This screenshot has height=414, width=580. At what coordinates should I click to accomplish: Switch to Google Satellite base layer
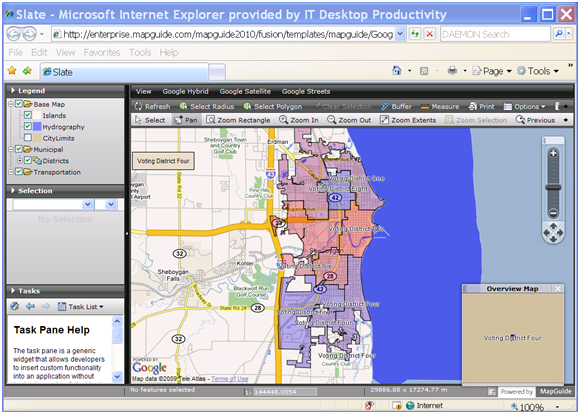245,91
